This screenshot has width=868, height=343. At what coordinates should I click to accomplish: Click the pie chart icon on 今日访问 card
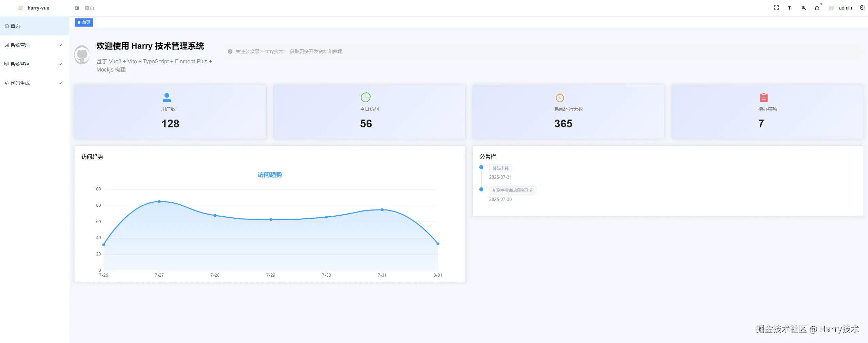(x=366, y=97)
